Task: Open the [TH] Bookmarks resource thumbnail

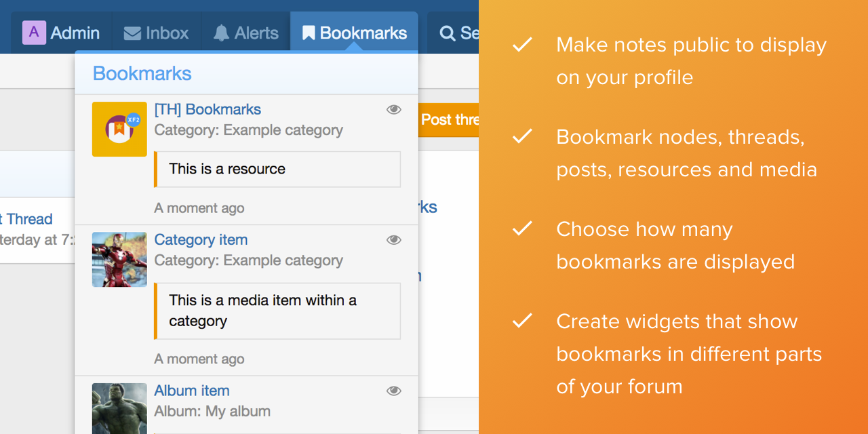Action: [119, 129]
